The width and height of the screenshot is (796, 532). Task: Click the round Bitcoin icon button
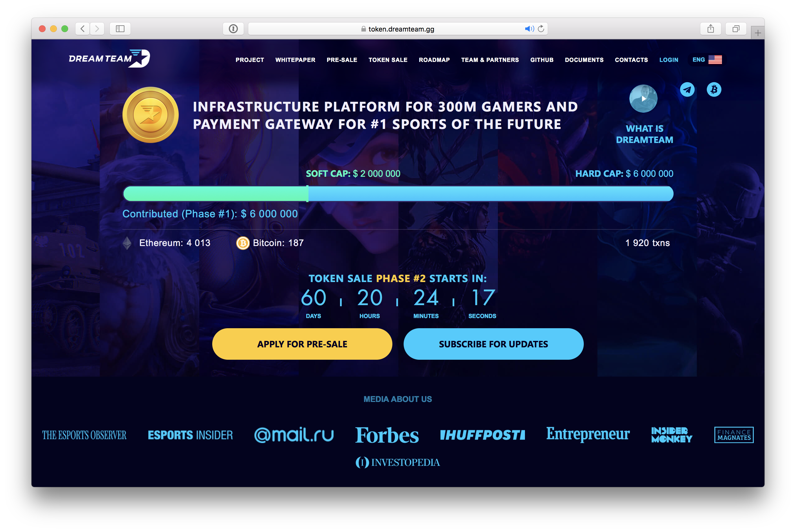714,90
